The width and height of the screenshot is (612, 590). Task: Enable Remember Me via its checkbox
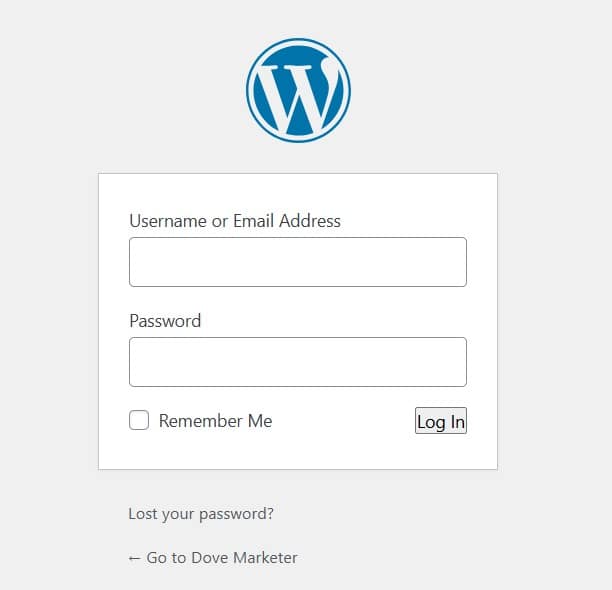(139, 420)
